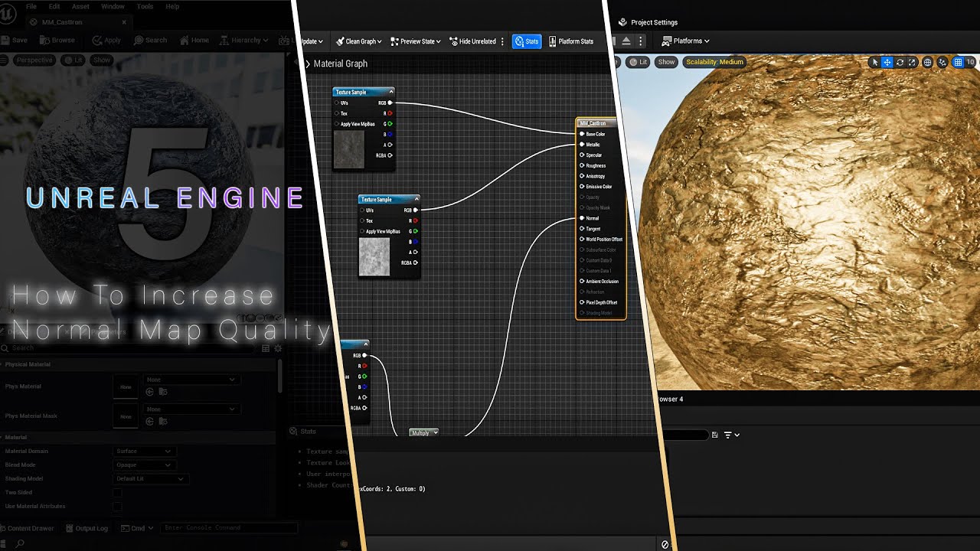Select the rotate tool icon
Image resolution: width=980 pixels, height=551 pixels.
(900, 62)
